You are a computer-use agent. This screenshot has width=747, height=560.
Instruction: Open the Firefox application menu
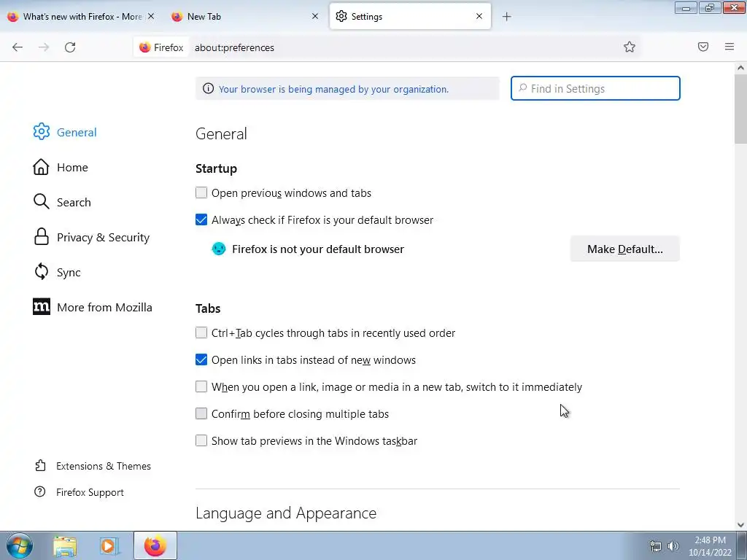(729, 47)
